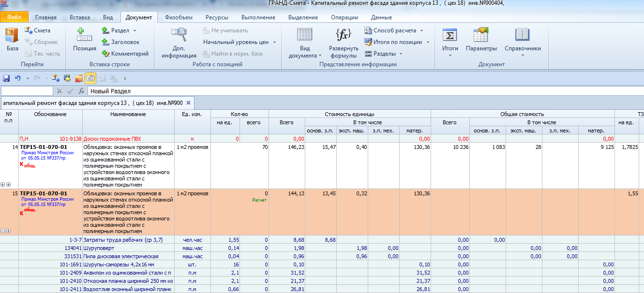This screenshot has height=293, width=644.
Task: Insert a Комментарий row
Action: [x=125, y=54]
